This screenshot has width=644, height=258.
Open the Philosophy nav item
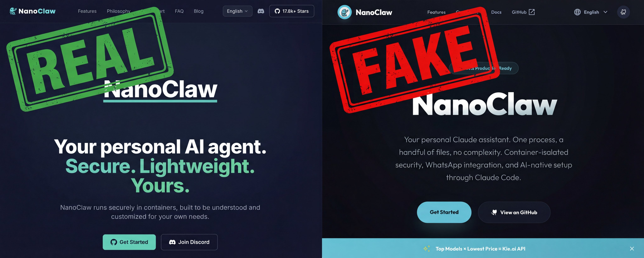click(x=118, y=11)
